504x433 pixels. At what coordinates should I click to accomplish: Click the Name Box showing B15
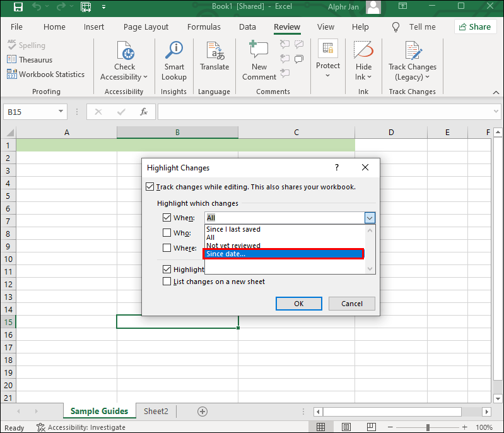click(35, 112)
